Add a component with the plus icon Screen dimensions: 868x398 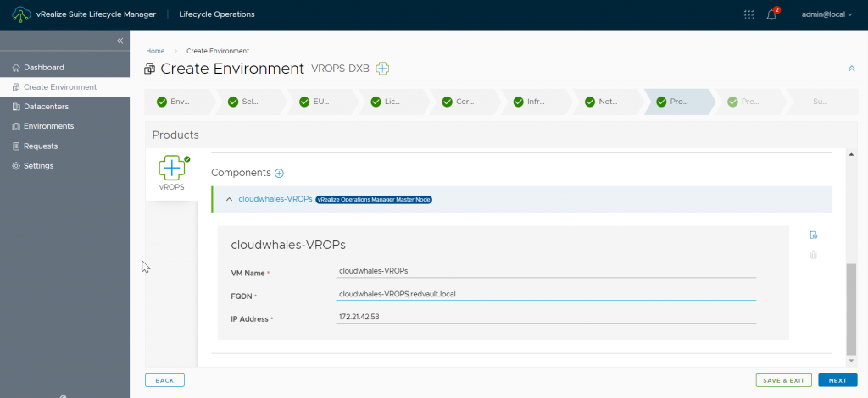click(x=280, y=173)
